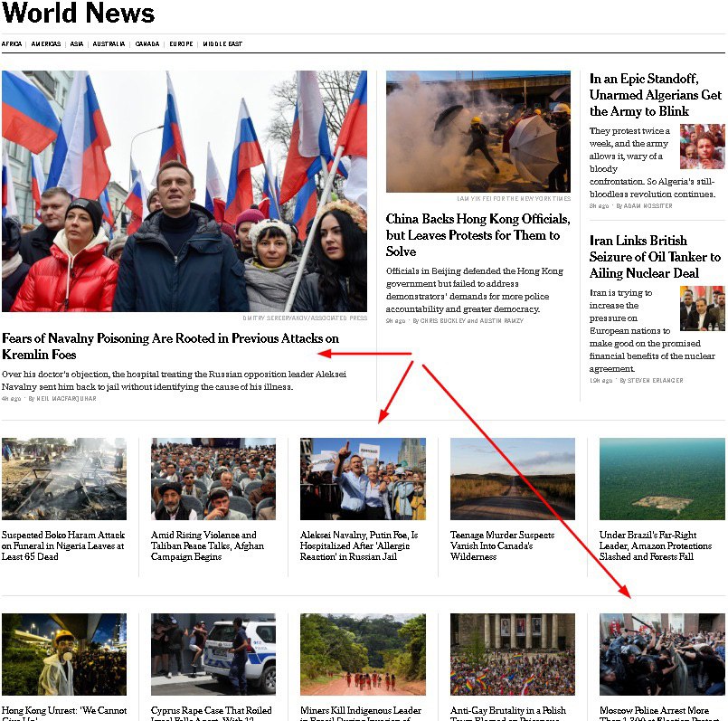The width and height of the screenshot is (728, 721).
Task: Click the Canada wilderness road photo
Action: click(513, 479)
